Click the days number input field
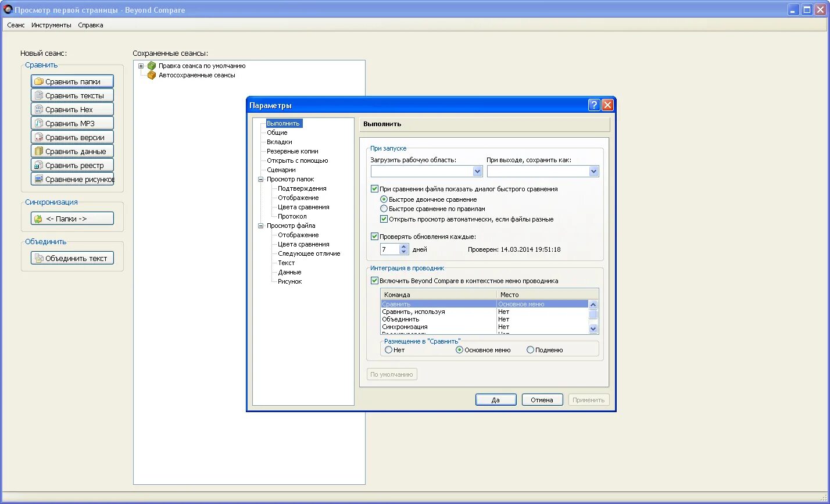Viewport: 830px width, 504px height. [x=390, y=249]
